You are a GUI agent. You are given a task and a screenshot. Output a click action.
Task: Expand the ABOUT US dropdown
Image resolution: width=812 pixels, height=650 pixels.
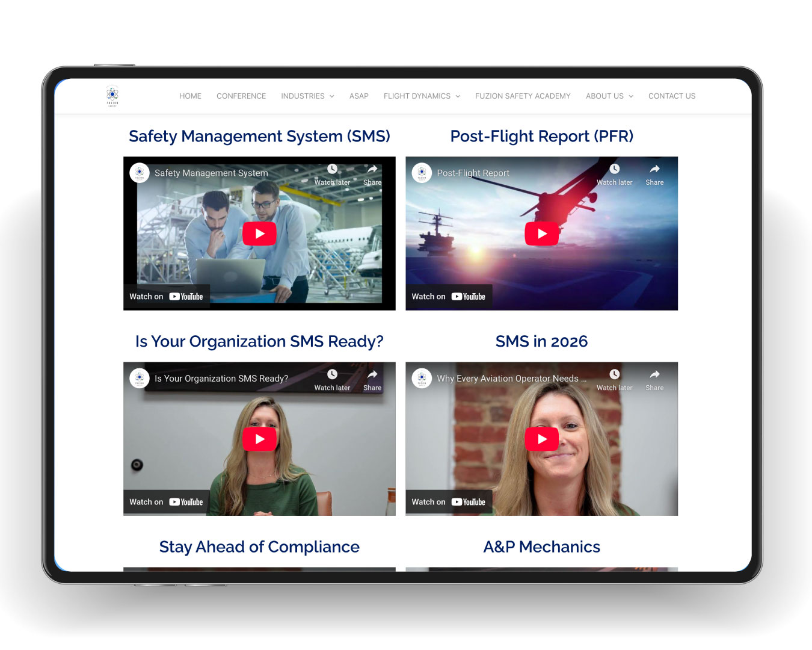609,96
